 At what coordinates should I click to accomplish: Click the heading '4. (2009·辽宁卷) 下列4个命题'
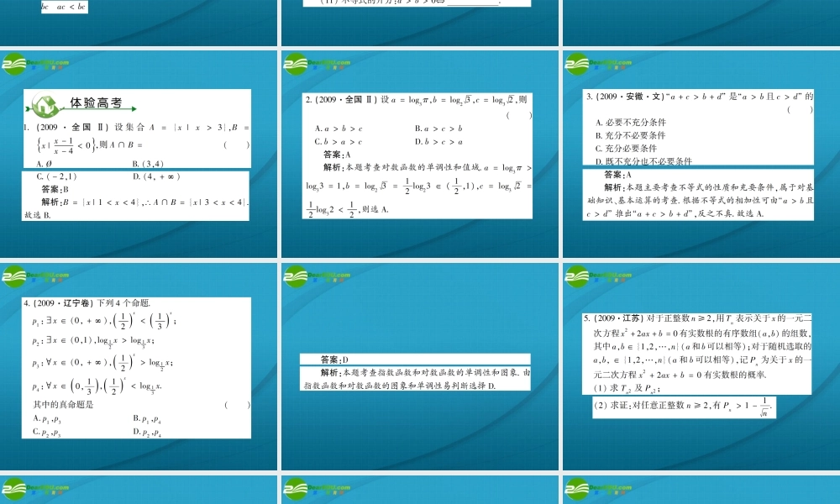[x=87, y=303]
